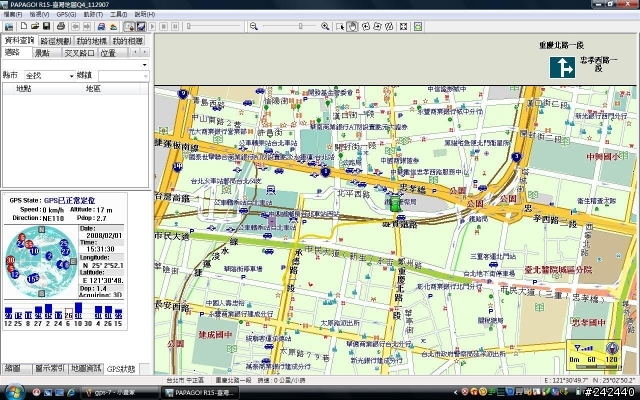The height and width of the screenshot is (400, 640).
Task: Create a new file with the blank page icon
Action: (24, 27)
